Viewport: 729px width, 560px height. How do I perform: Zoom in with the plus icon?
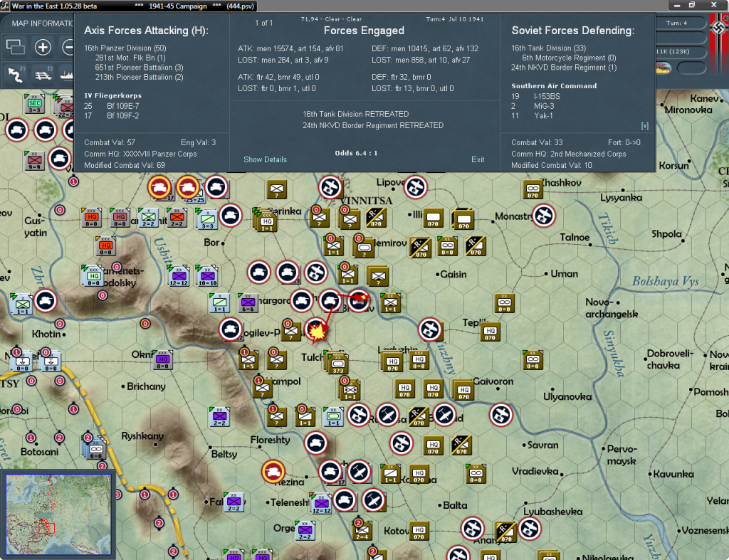tap(43, 47)
